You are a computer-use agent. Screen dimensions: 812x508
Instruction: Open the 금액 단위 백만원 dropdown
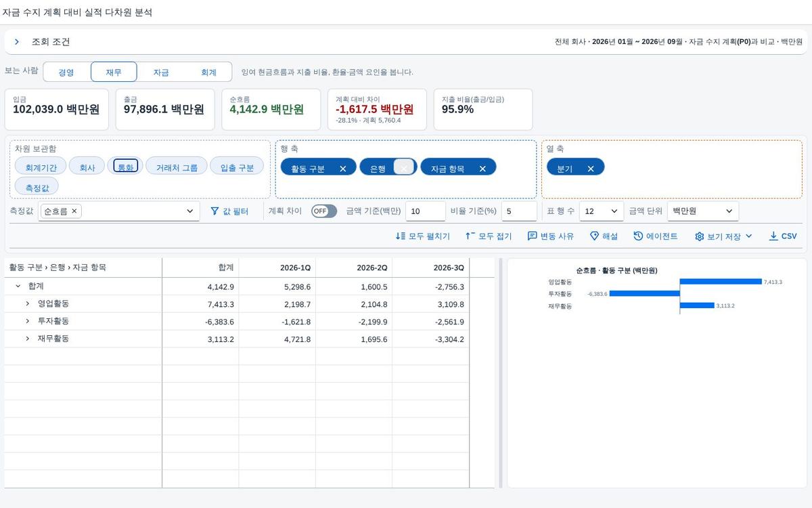tap(703, 211)
